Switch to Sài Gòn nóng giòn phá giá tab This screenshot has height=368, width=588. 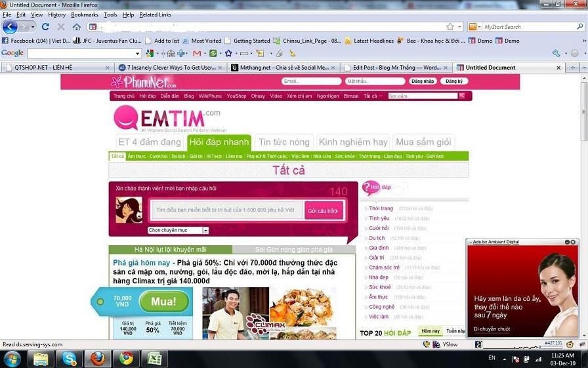pos(293,249)
